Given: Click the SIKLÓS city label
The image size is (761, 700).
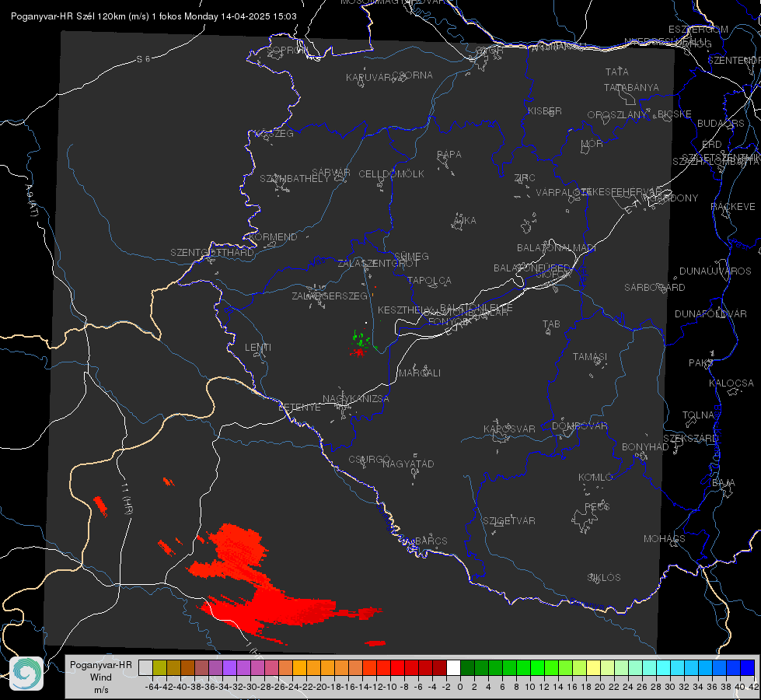Looking at the screenshot, I should (x=604, y=578).
